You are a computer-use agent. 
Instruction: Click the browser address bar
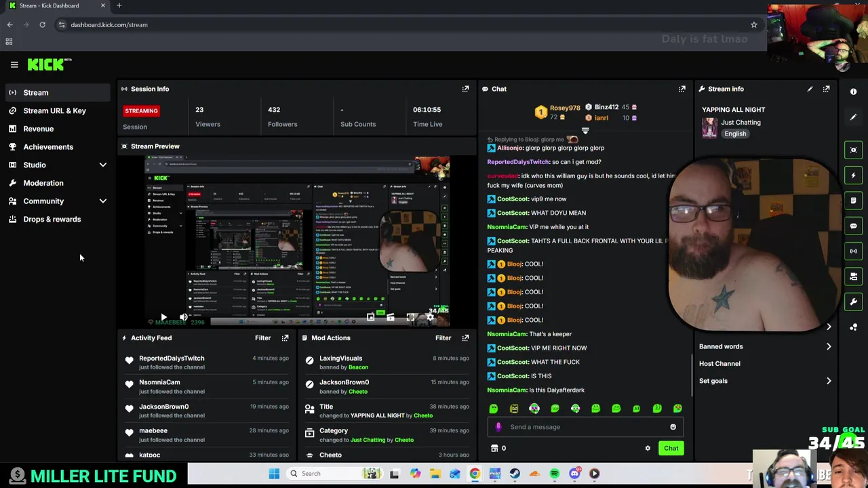(407, 24)
